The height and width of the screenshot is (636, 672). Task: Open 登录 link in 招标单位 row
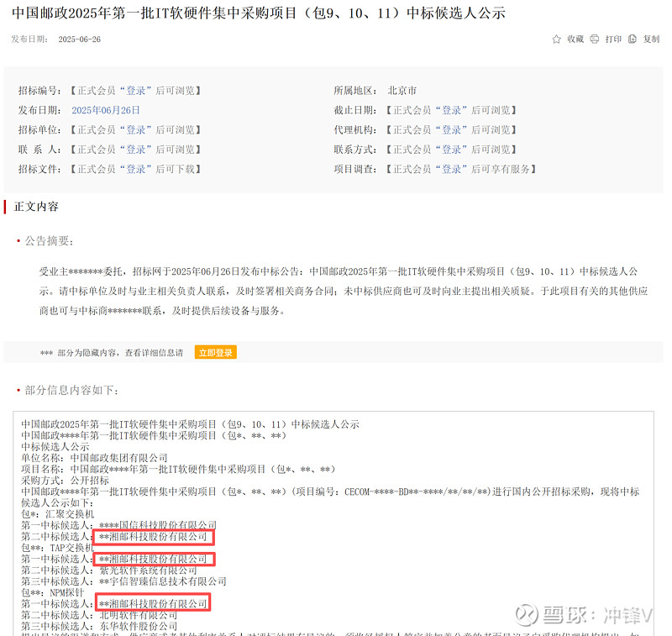(135, 130)
